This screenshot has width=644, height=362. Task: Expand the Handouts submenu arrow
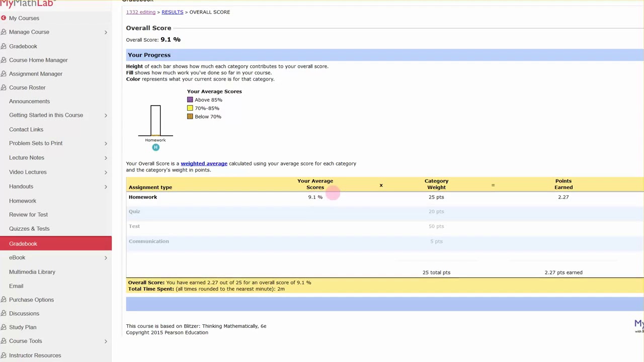click(x=106, y=187)
